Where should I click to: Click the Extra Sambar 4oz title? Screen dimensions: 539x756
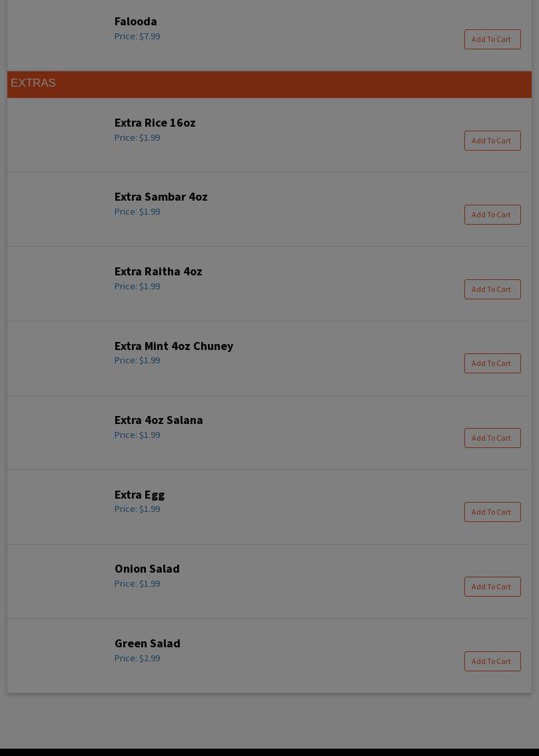[x=161, y=197]
